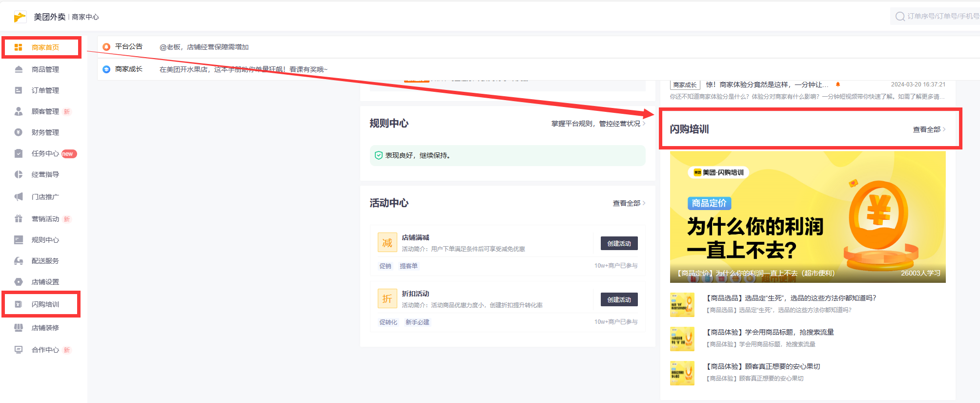Select 店铺装修 in the sidebar

click(45, 328)
